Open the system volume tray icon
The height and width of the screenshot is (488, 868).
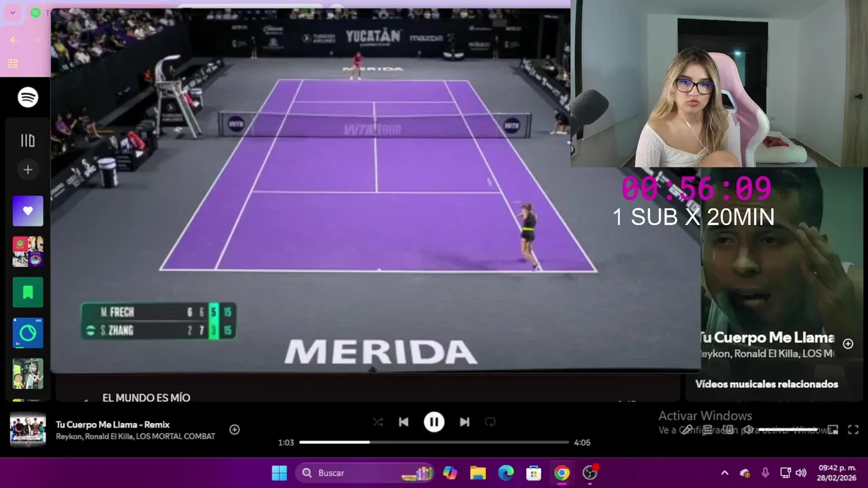tap(801, 473)
